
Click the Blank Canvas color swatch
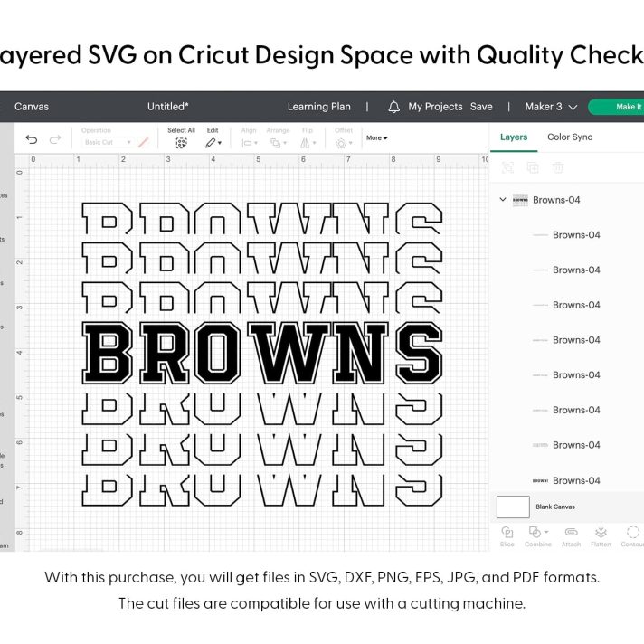pos(513,507)
